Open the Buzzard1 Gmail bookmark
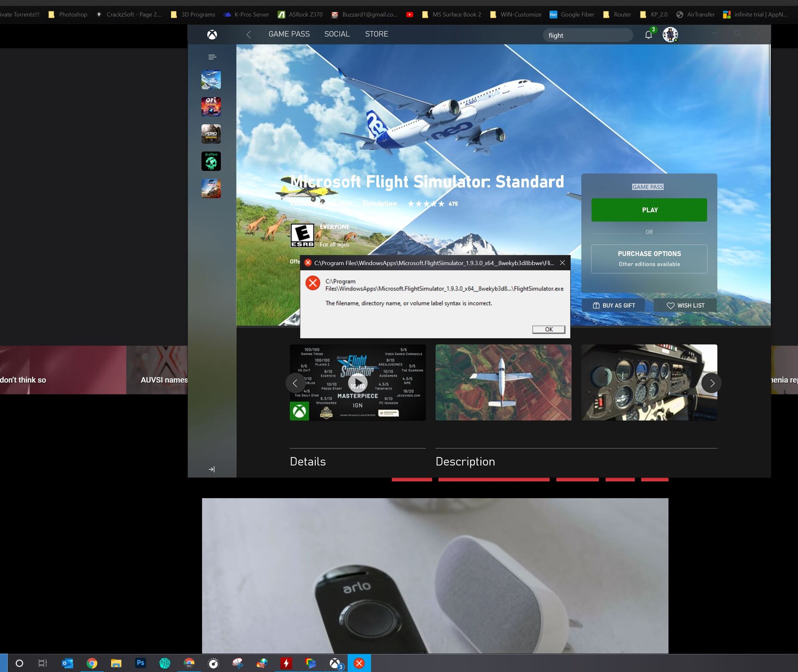The height and width of the screenshot is (672, 798). click(364, 14)
